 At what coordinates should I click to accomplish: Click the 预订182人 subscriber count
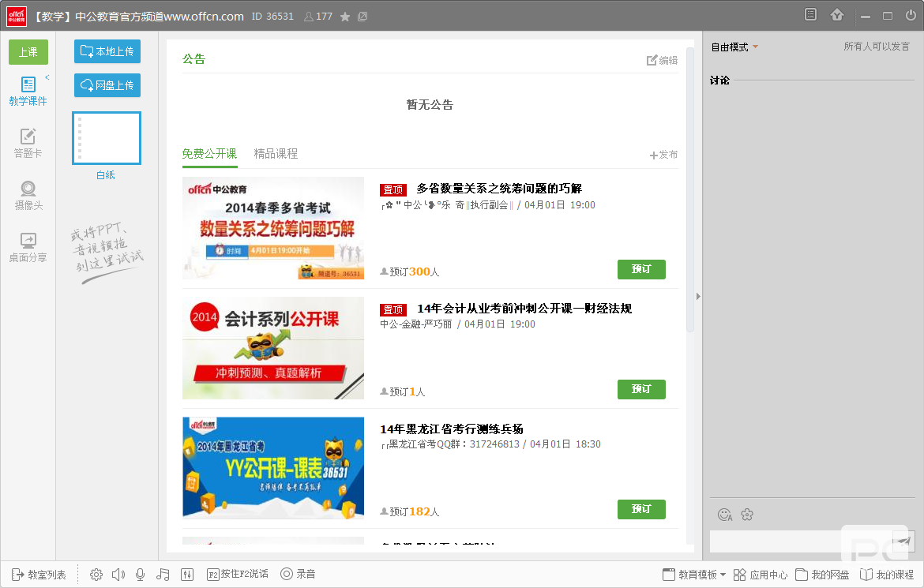tap(410, 512)
